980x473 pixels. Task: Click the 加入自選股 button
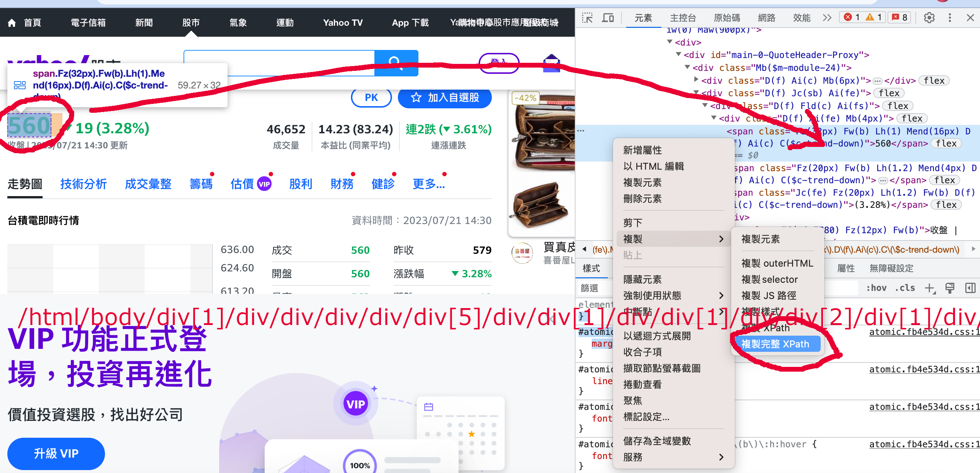tap(444, 98)
